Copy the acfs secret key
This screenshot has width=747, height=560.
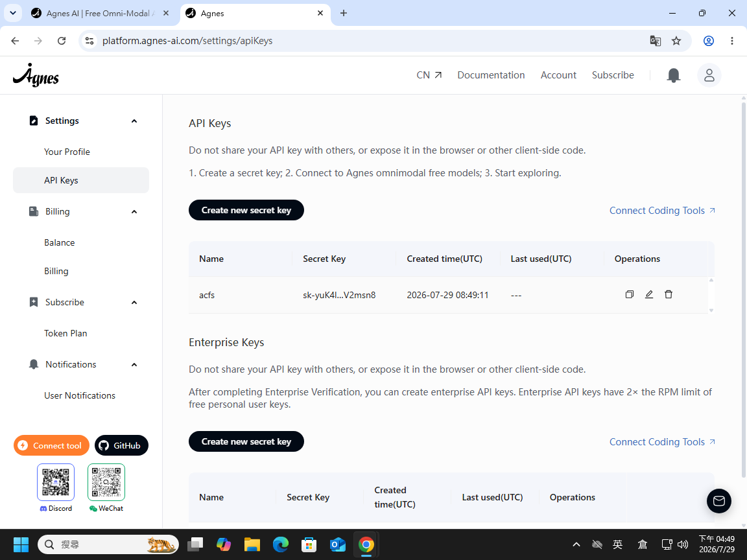click(630, 294)
